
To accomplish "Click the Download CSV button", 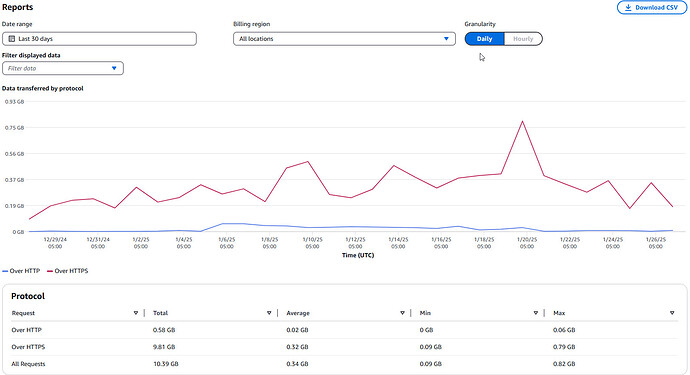I will [652, 7].
